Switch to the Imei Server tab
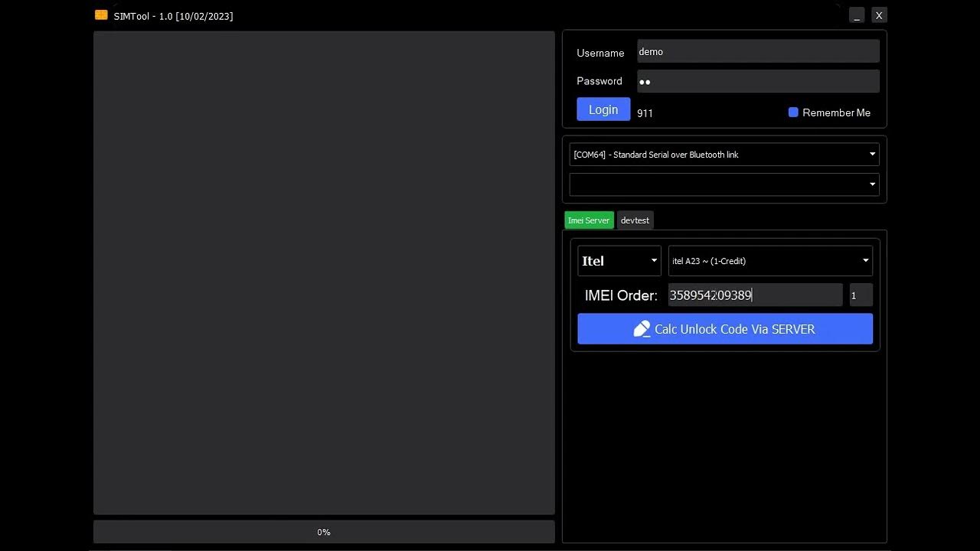The height and width of the screenshot is (551, 980). pyautogui.click(x=589, y=220)
